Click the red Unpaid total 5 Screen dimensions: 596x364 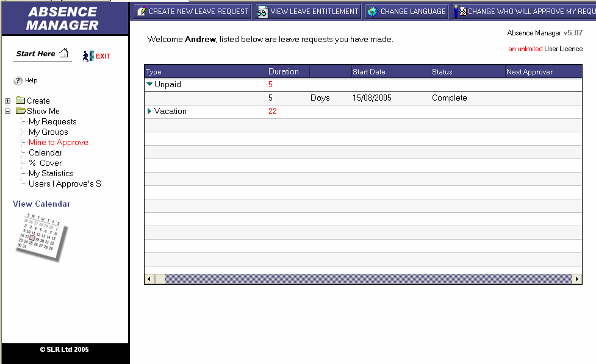click(270, 84)
